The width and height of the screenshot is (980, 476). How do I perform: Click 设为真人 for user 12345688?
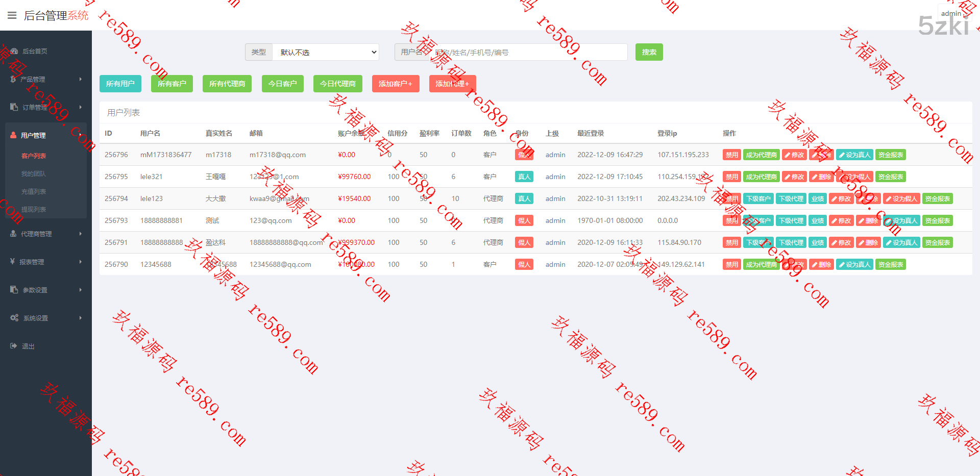(x=854, y=264)
